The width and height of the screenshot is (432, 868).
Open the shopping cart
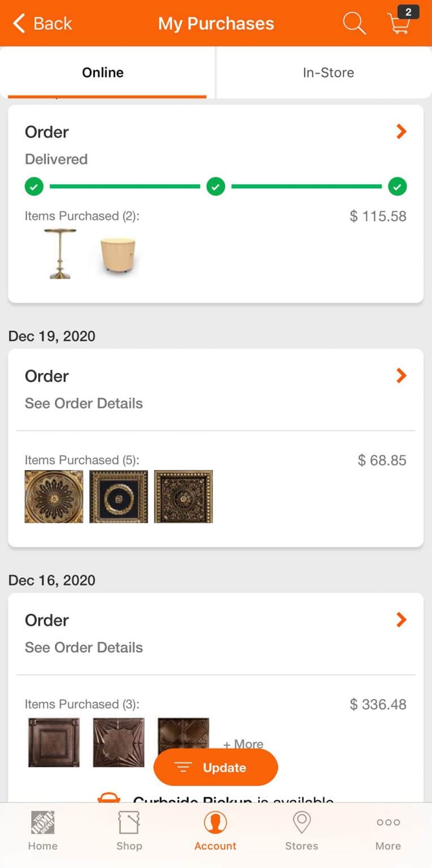point(400,23)
